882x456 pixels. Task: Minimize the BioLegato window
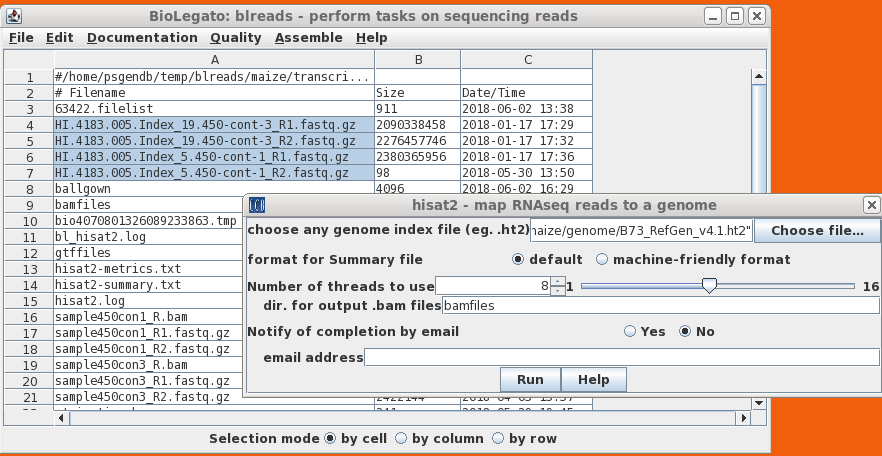click(x=713, y=16)
